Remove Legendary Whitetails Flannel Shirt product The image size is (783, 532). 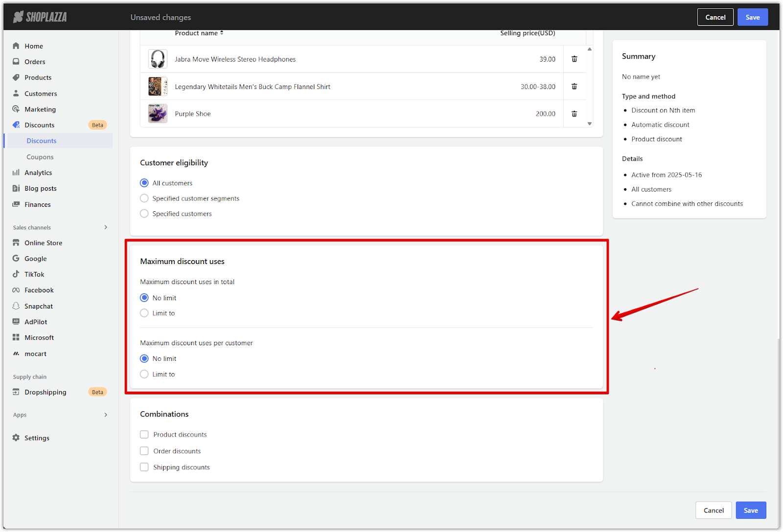point(574,87)
